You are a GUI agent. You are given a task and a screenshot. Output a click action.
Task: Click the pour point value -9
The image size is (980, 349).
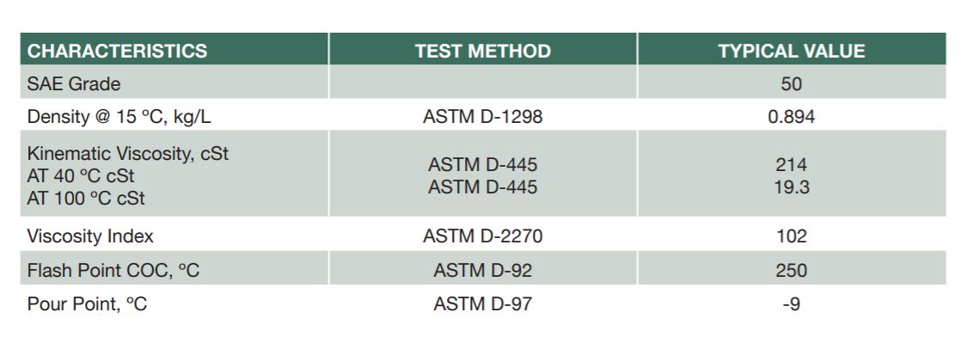click(x=791, y=304)
